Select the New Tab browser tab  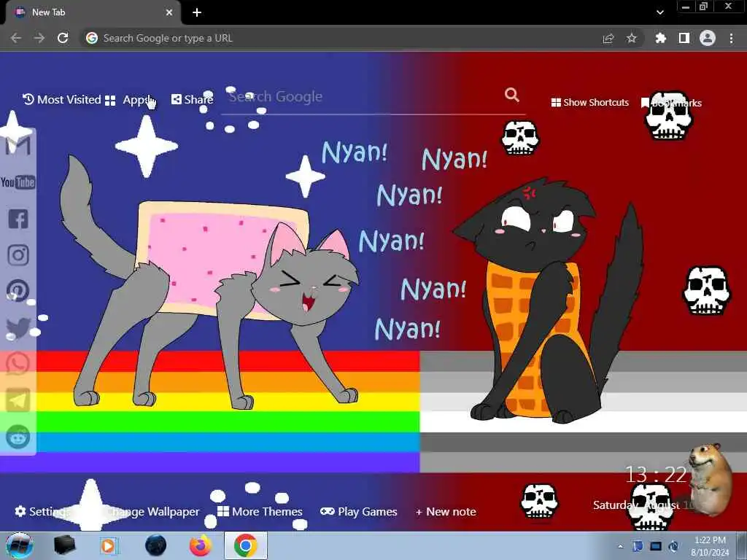coord(93,12)
